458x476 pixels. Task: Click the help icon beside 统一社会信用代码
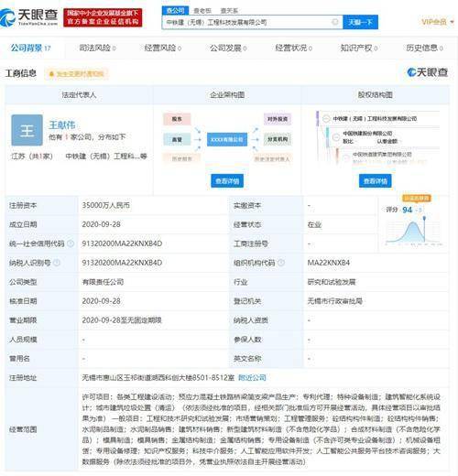71,243
